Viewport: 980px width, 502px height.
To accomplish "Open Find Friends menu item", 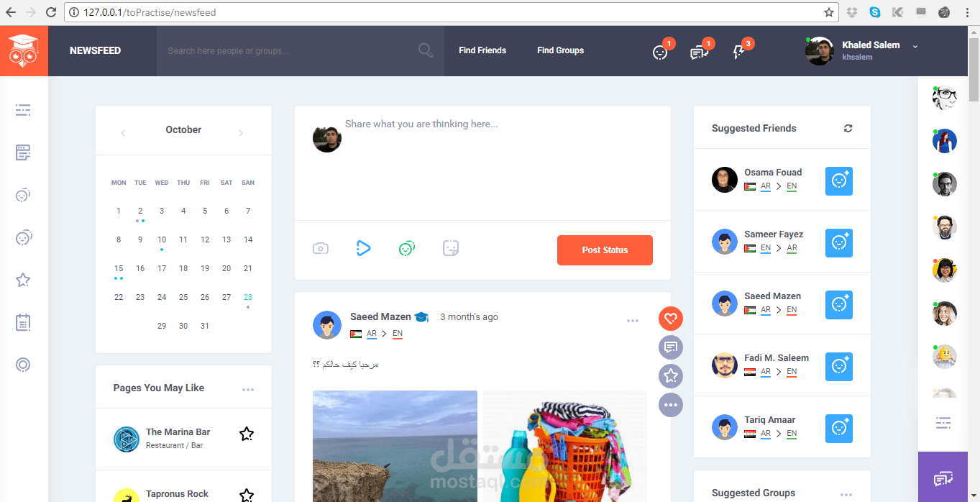I will [x=482, y=50].
